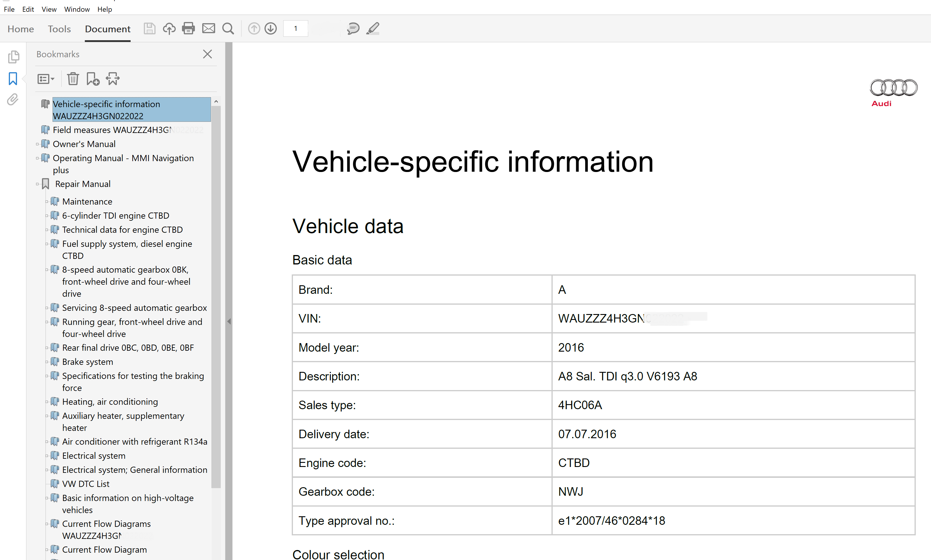Open the comment tool
The height and width of the screenshot is (560, 931).
[353, 28]
